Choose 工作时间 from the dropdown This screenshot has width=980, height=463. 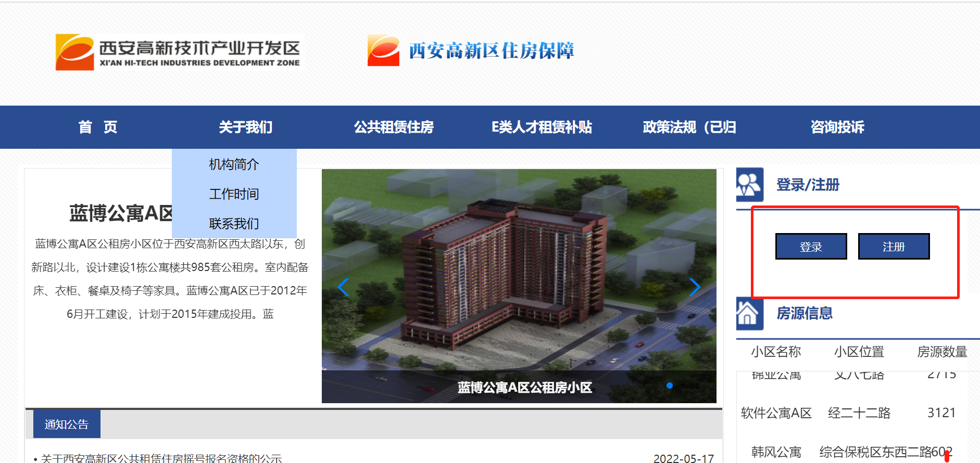pyautogui.click(x=234, y=194)
